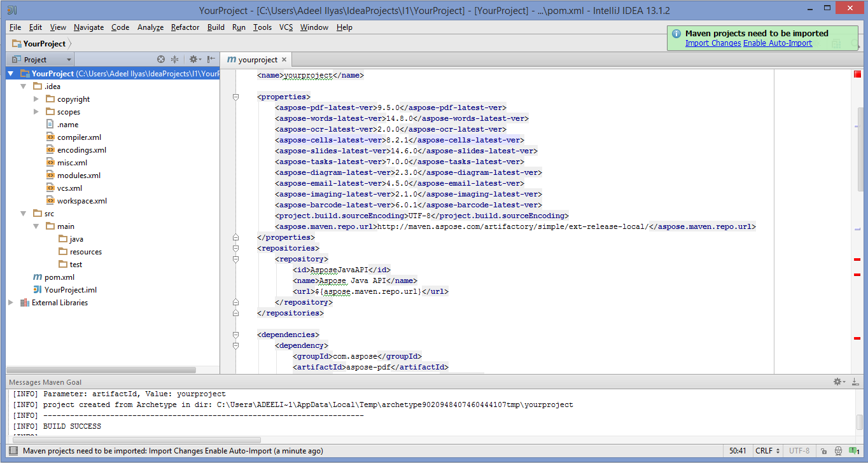The width and height of the screenshot is (868, 463).
Task: Open the File menu
Action: point(15,27)
